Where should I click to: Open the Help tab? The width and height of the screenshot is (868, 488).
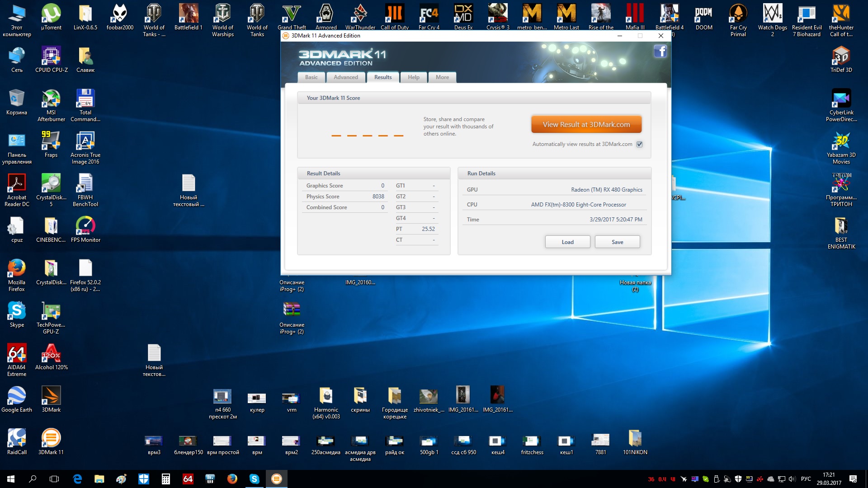[x=413, y=77]
